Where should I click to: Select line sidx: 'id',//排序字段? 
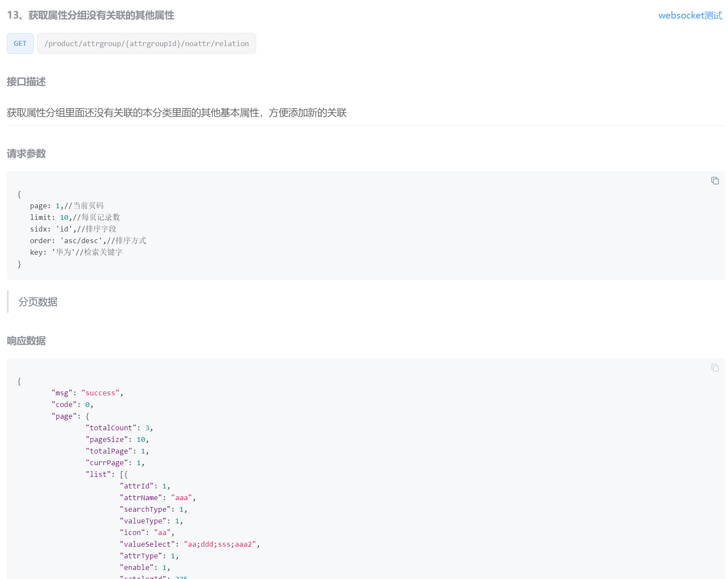73,229
